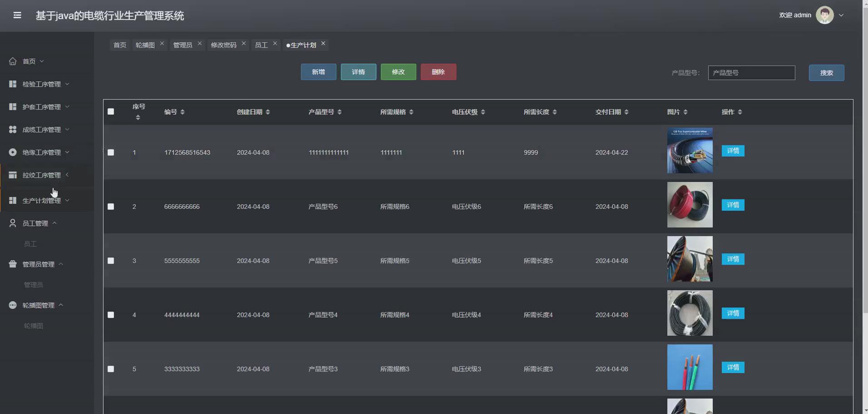Click the 图片 column sort arrows
The image size is (868, 414).
point(686,112)
